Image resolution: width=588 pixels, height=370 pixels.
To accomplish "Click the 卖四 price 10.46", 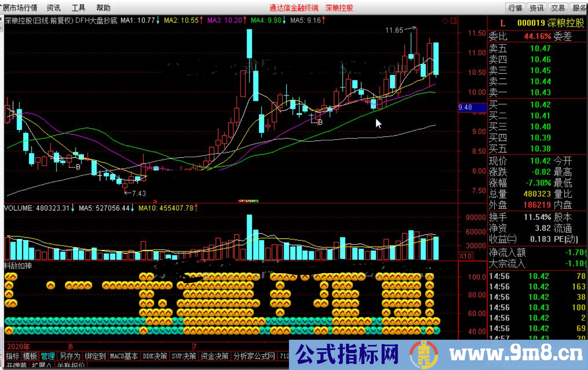I will pyautogui.click(x=541, y=59).
